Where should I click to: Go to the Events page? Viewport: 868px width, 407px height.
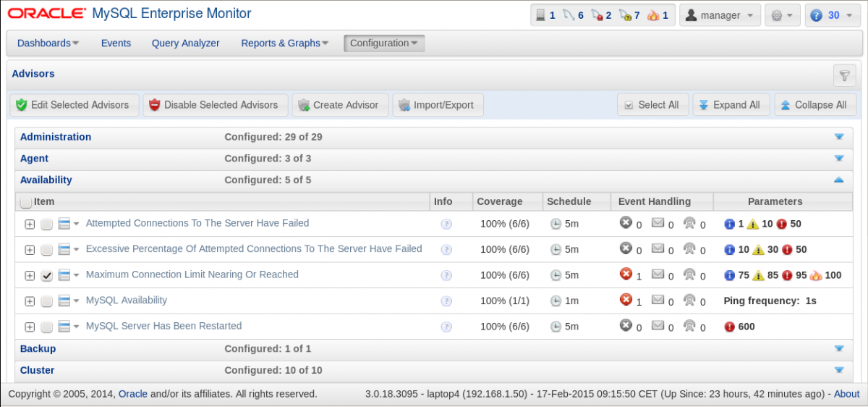pyautogui.click(x=116, y=43)
